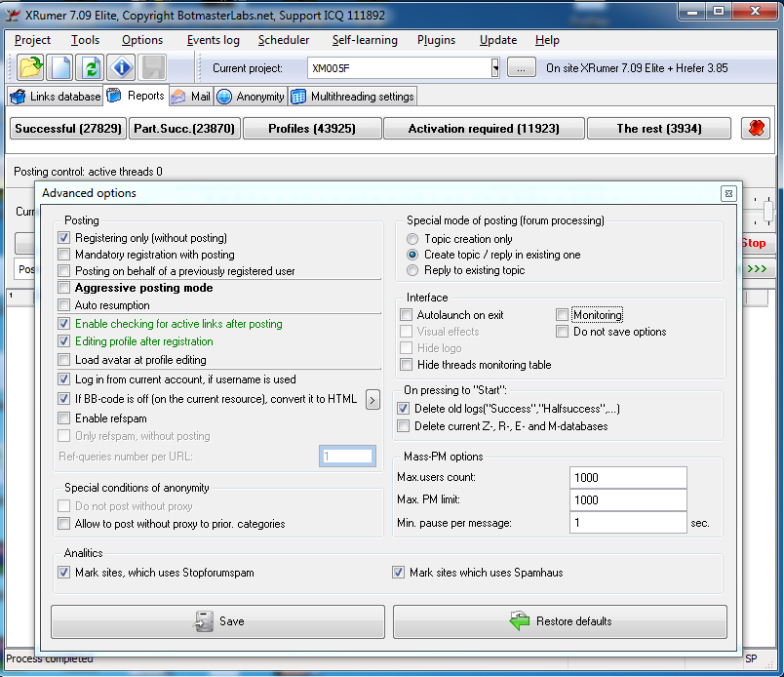784x677 pixels.
Task: Check Do not save options
Action: pyautogui.click(x=562, y=332)
